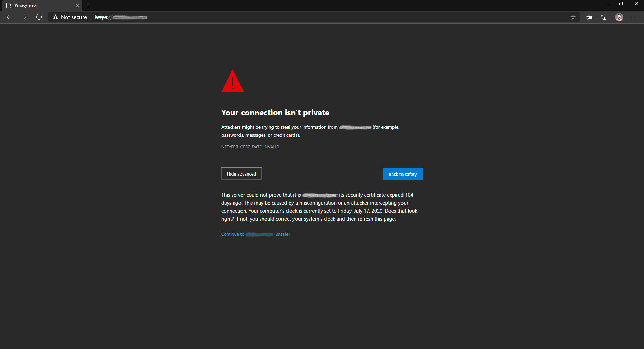Go back to the previous page
644x349 pixels.
pyautogui.click(x=9, y=17)
